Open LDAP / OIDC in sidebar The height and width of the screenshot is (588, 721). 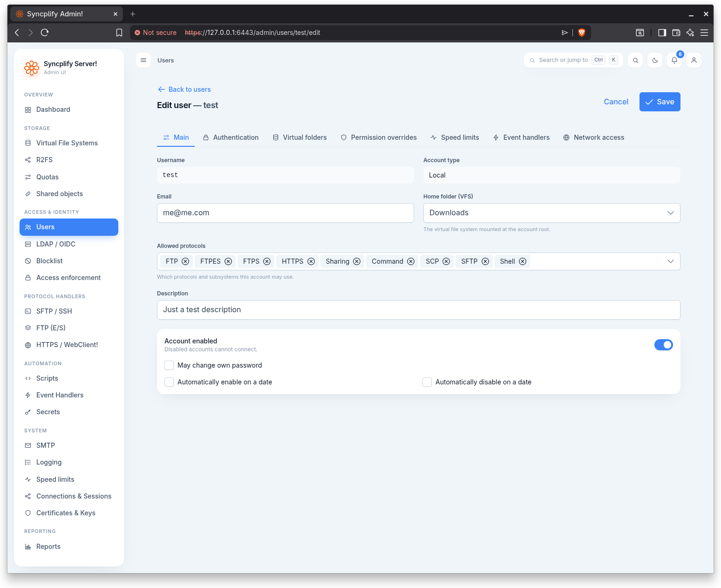point(69,244)
